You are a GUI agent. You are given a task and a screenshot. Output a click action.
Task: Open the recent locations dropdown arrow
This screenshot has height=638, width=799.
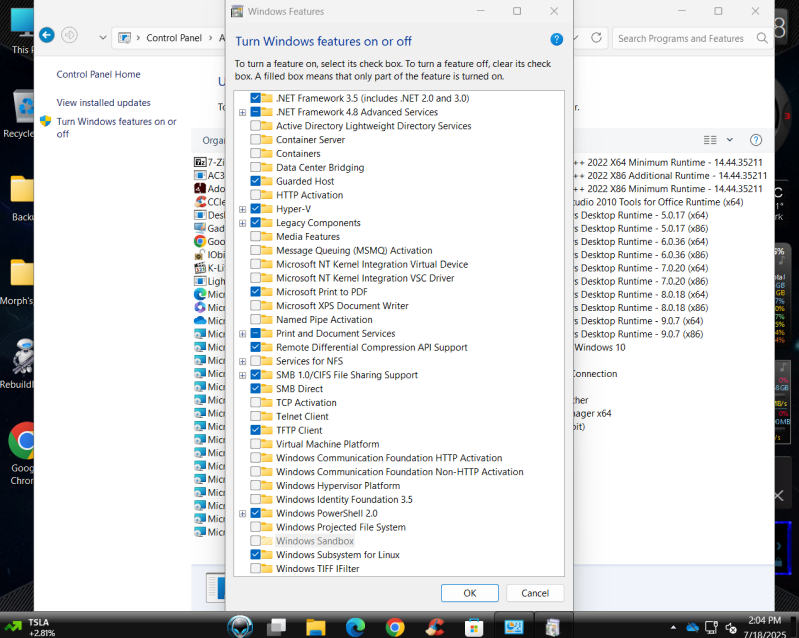[x=102, y=38]
